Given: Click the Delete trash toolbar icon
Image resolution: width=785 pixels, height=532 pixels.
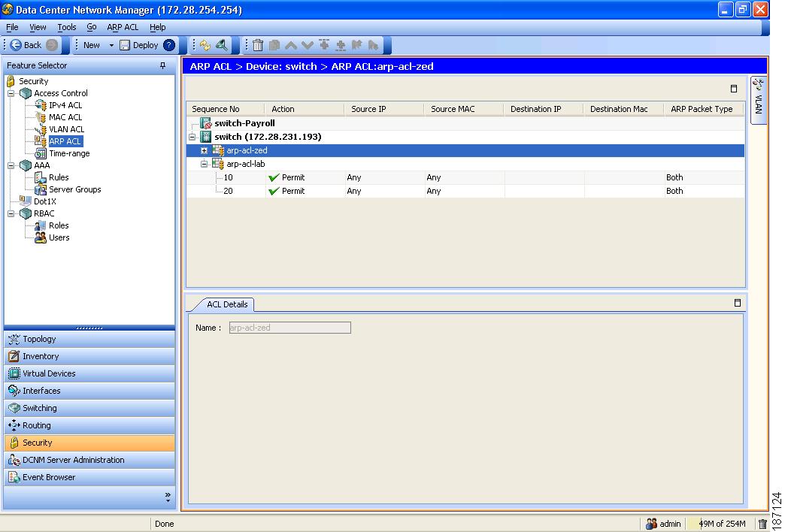Looking at the screenshot, I should pos(257,45).
